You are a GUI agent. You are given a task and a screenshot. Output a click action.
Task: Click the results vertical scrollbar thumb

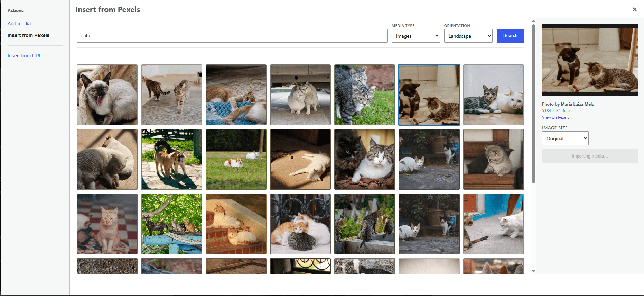533,103
